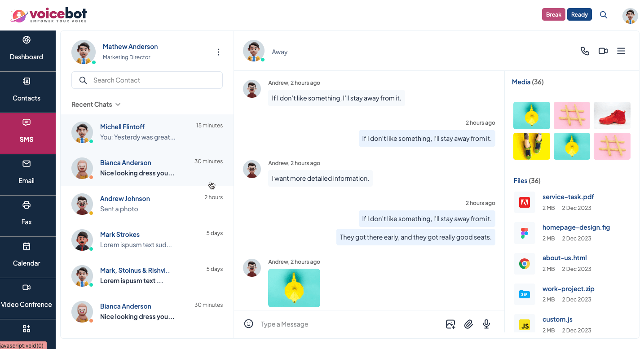Open the service-task.pdf file
Image resolution: width=644 pixels, height=349 pixels.
[568, 197]
